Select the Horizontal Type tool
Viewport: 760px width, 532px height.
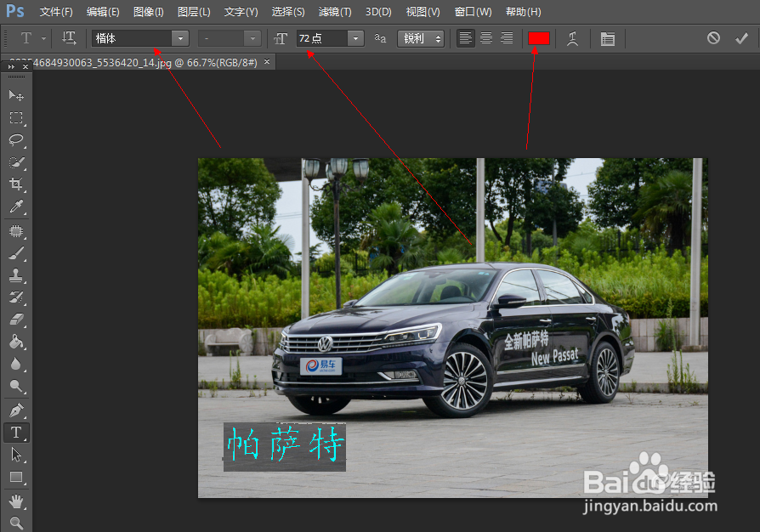click(x=16, y=433)
